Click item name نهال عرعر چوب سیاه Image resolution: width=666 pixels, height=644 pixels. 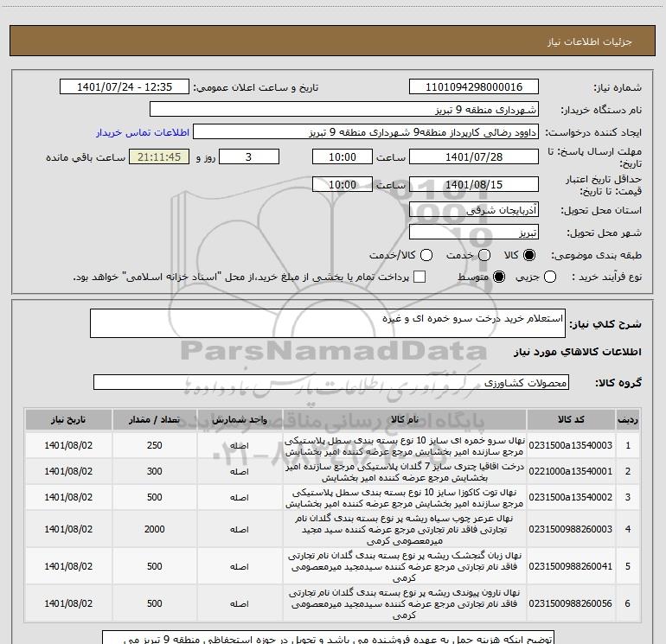tap(405, 529)
